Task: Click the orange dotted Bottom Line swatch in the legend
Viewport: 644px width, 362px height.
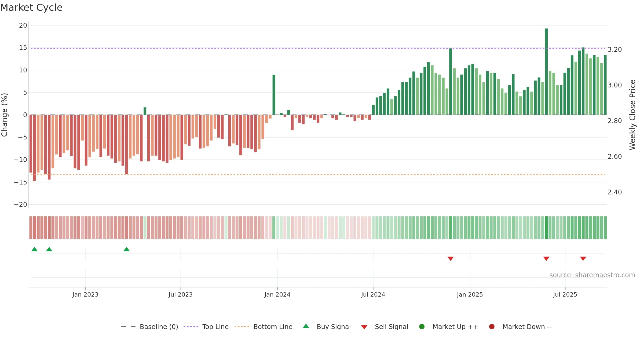Action: (242, 327)
